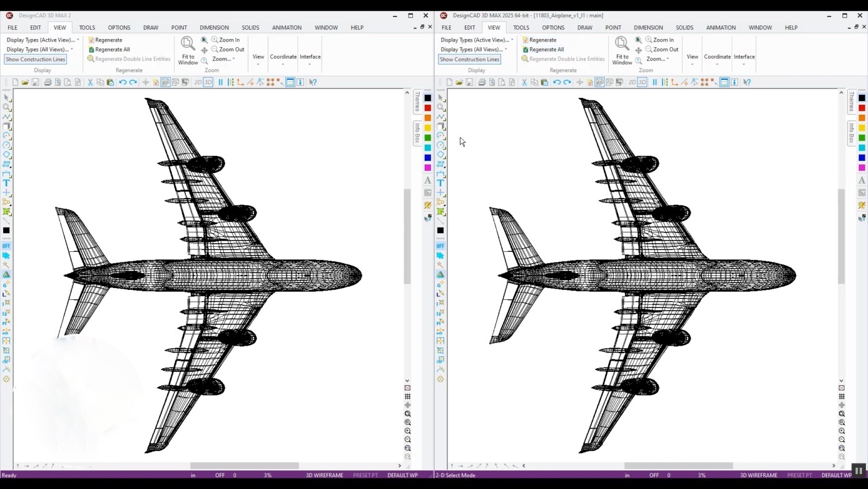Open the ANIMATION menu
The height and width of the screenshot is (489, 868).
point(286,27)
